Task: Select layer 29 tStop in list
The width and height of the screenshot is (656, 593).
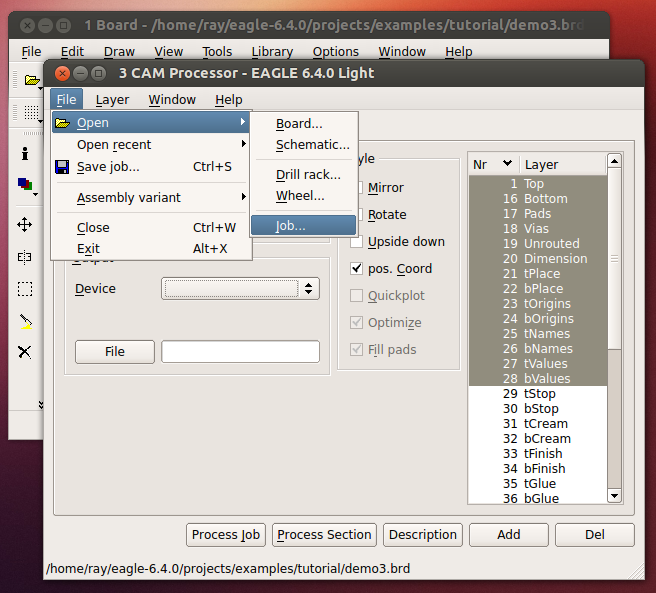Action: click(x=538, y=393)
